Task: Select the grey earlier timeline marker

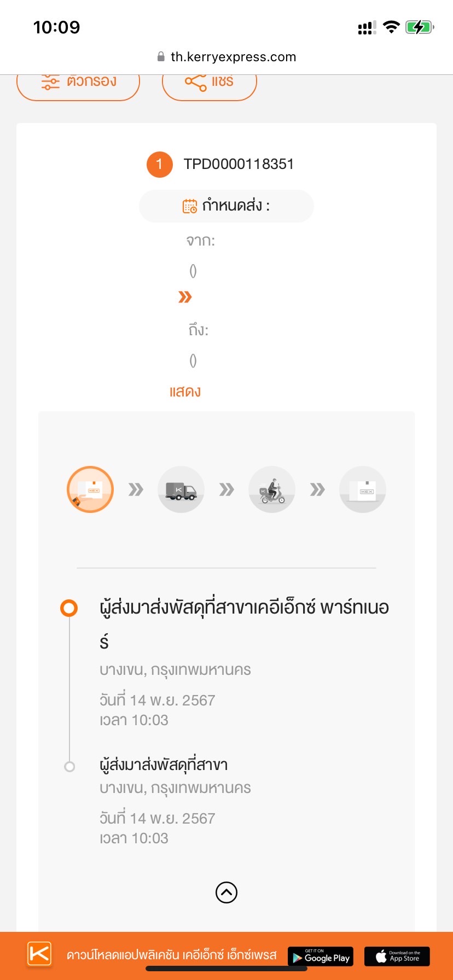Action: pyautogui.click(x=69, y=767)
